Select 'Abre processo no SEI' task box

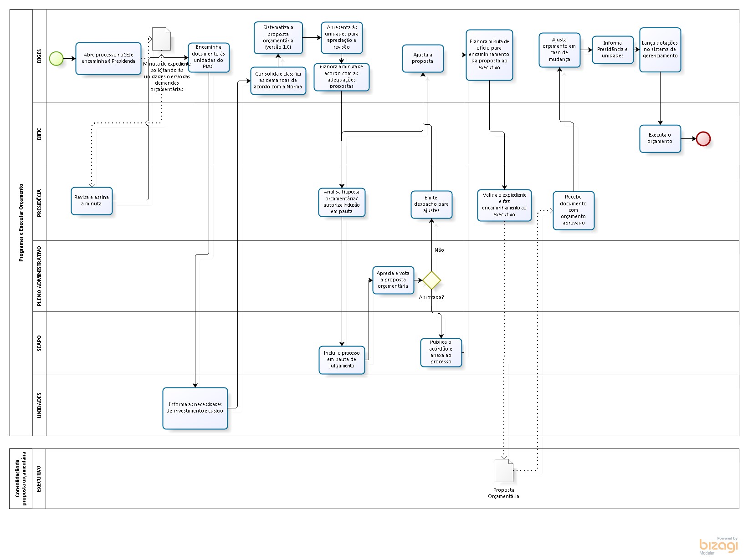click(108, 58)
